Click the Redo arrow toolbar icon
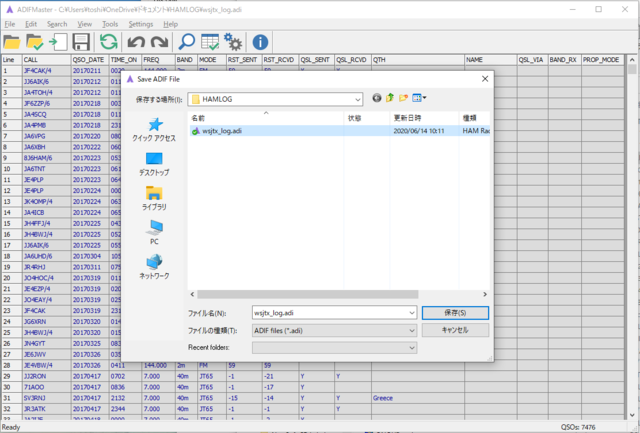The height and width of the screenshot is (433, 640). coord(160,42)
